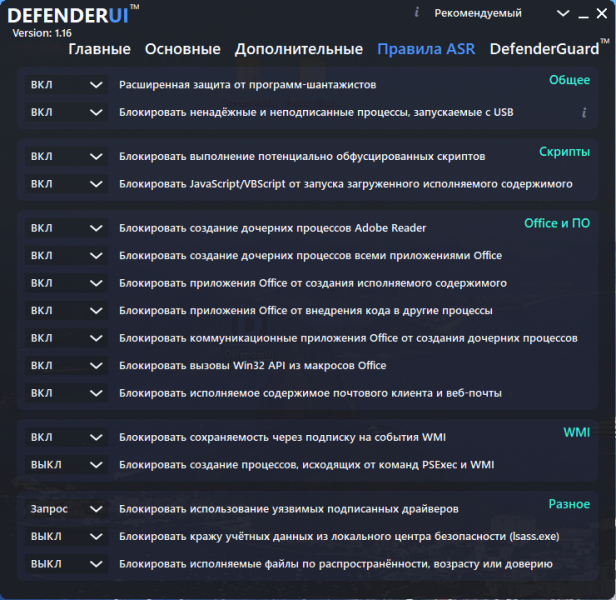Open dropdown for Office executable content creation
This screenshot has width=616, height=600.
(x=66, y=283)
